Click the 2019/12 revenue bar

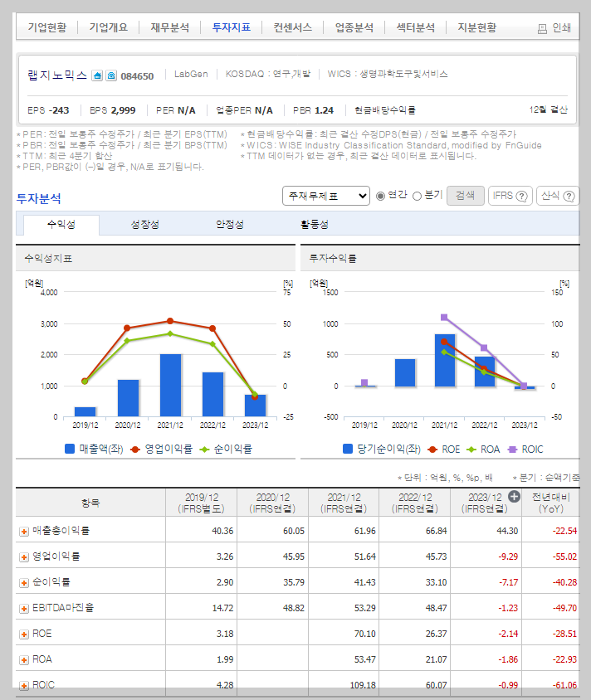(x=85, y=411)
